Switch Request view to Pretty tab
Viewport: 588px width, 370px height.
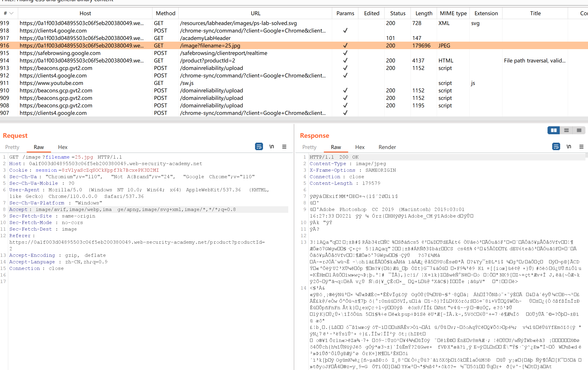(12, 147)
